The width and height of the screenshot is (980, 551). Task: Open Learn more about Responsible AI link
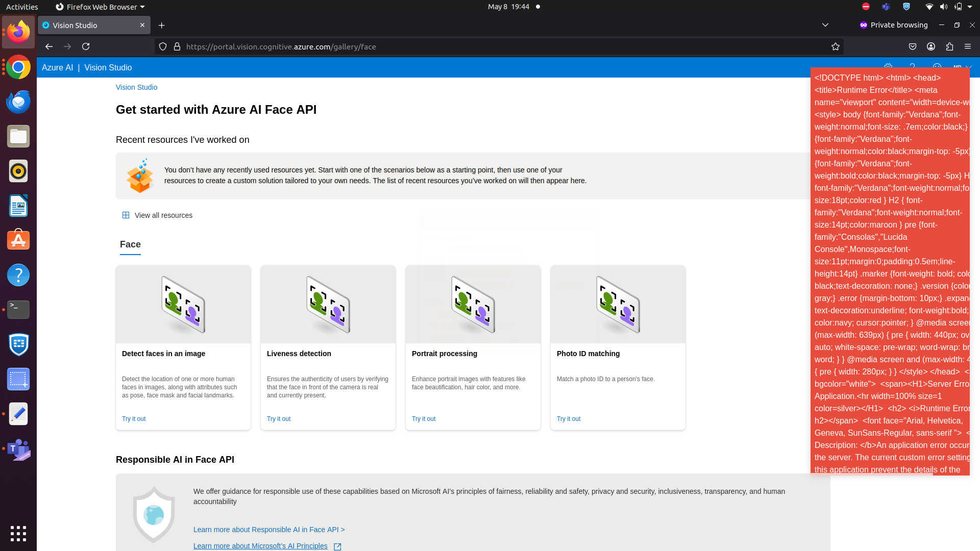click(x=269, y=530)
